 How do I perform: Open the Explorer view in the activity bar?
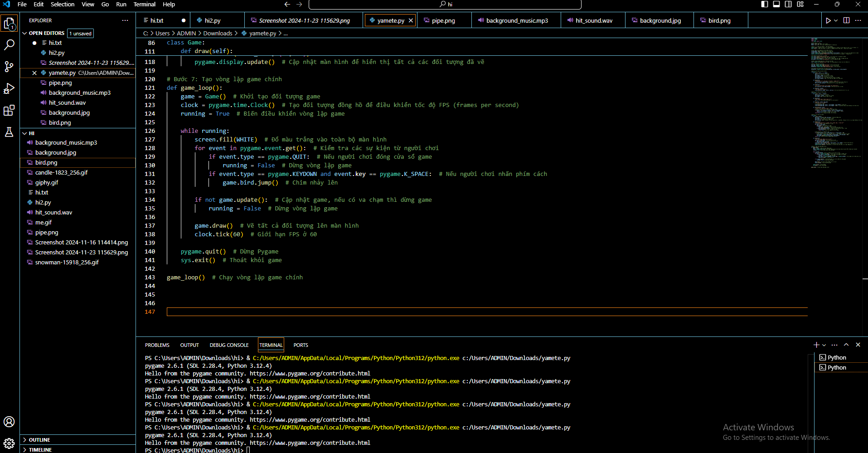pos(10,23)
